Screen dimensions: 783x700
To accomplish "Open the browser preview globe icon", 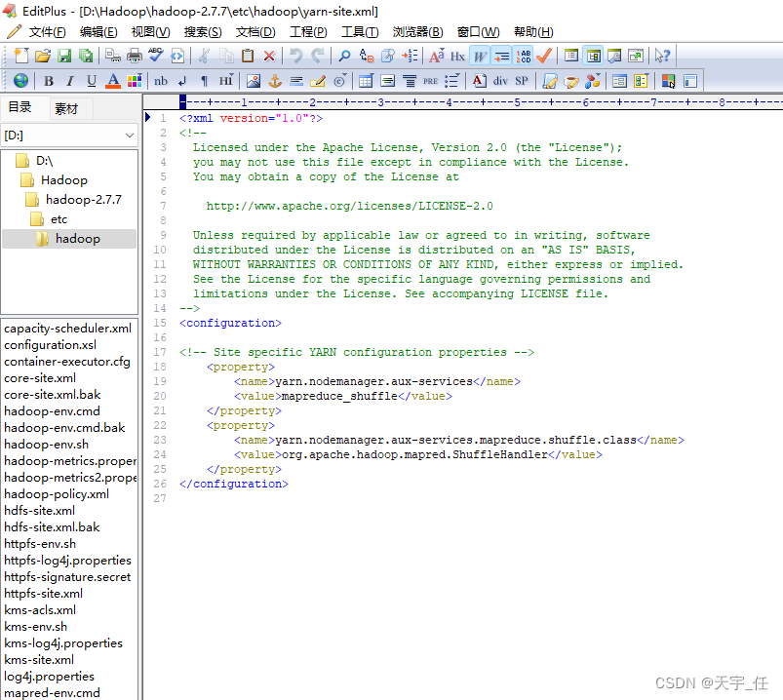I will coord(21,81).
